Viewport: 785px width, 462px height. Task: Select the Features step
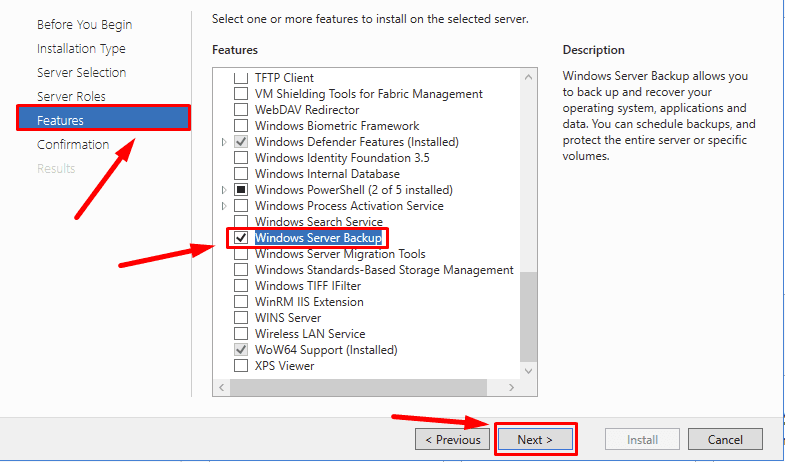click(x=104, y=120)
